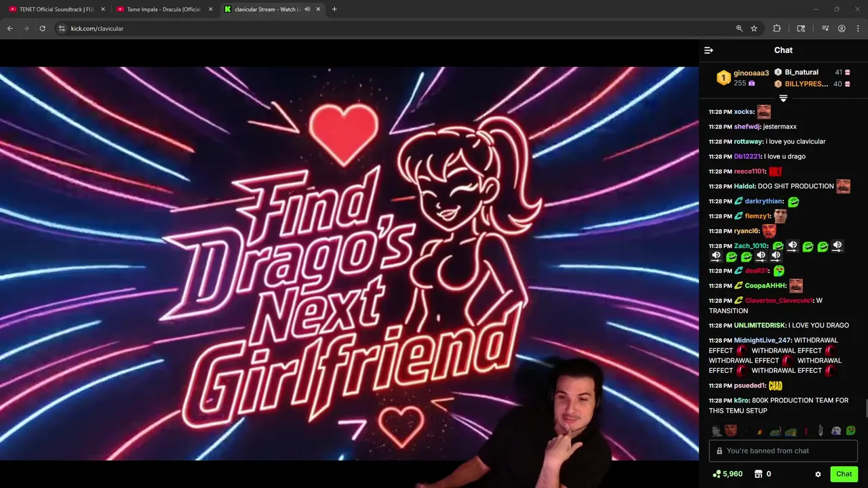Mute the clavicular tab via speaker icon

[x=307, y=9]
